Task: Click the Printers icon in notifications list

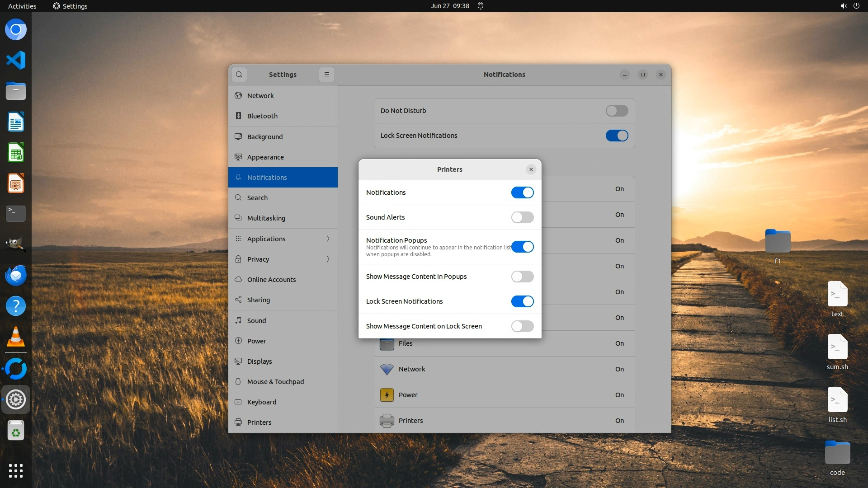Action: coord(387,421)
